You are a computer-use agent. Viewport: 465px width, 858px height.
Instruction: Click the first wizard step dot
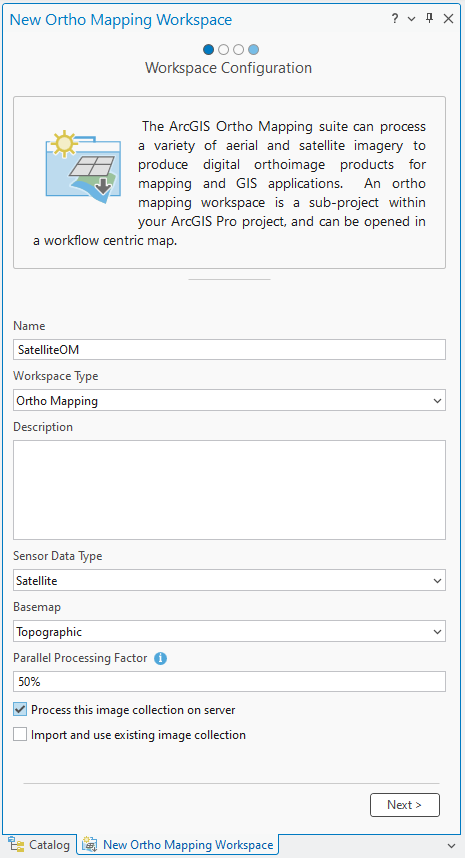pos(208,50)
